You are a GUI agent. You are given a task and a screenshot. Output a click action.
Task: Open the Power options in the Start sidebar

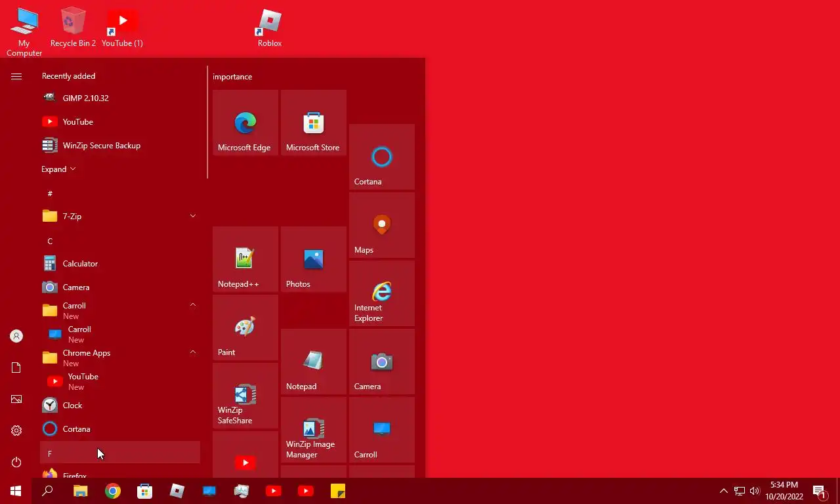click(x=16, y=462)
